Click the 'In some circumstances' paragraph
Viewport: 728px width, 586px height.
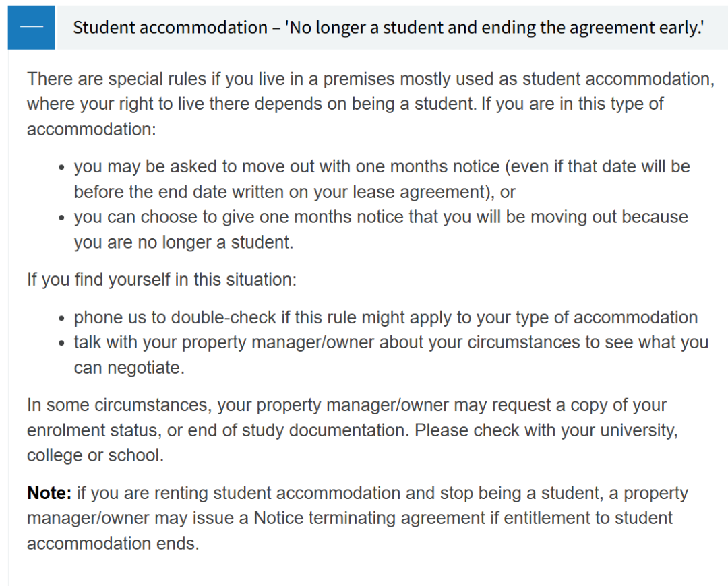pos(351,430)
